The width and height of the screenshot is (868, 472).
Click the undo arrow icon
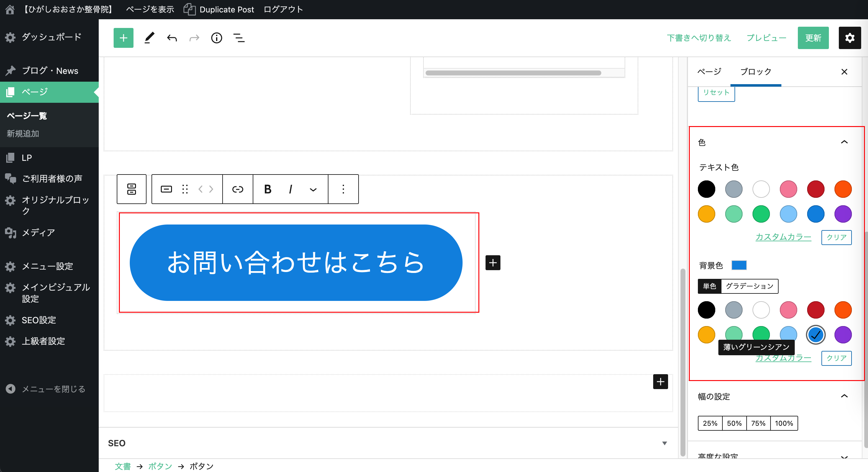pyautogui.click(x=172, y=38)
